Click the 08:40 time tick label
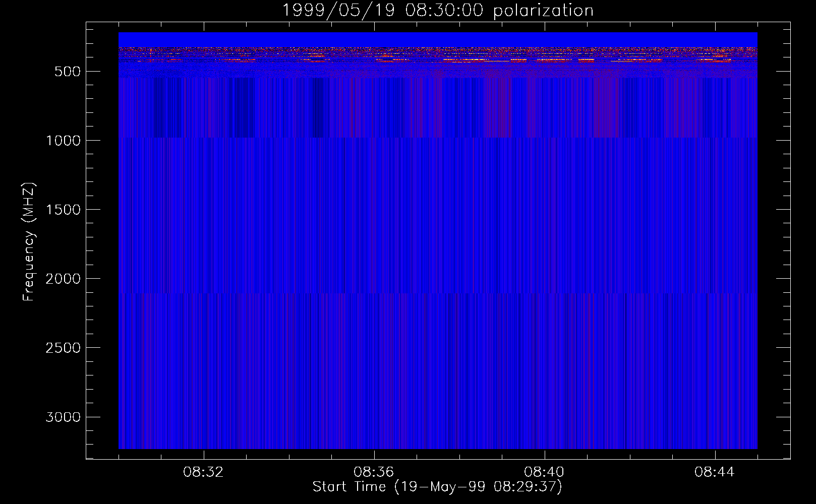This screenshot has height=504, width=816. [545, 472]
